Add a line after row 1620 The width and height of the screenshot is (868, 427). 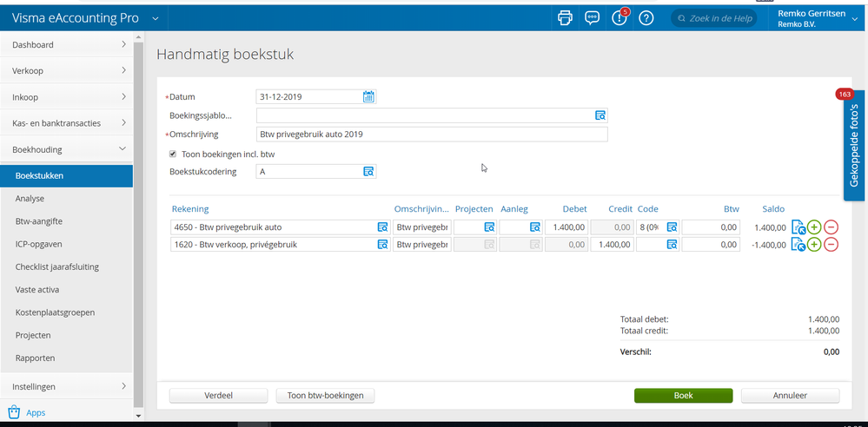pyautogui.click(x=814, y=244)
